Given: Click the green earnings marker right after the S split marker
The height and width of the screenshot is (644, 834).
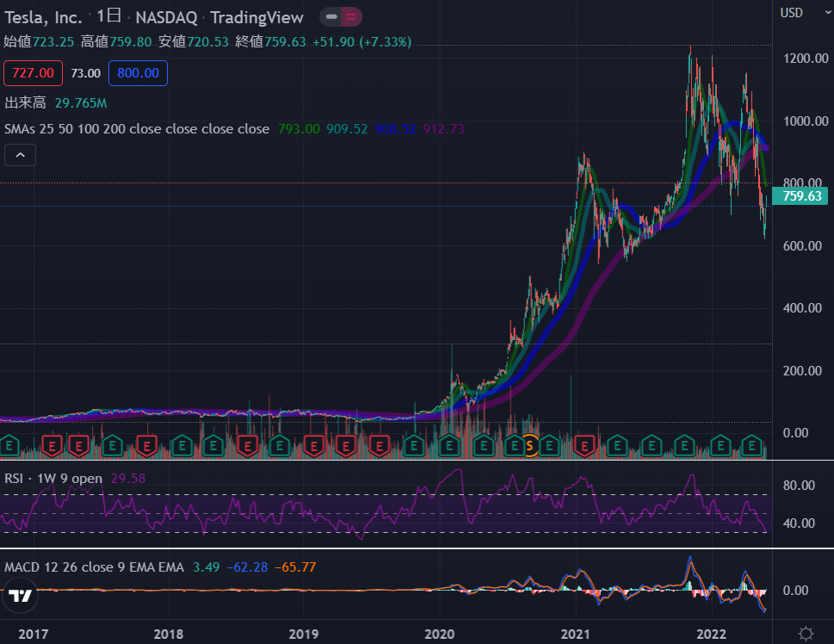Looking at the screenshot, I should (x=549, y=445).
